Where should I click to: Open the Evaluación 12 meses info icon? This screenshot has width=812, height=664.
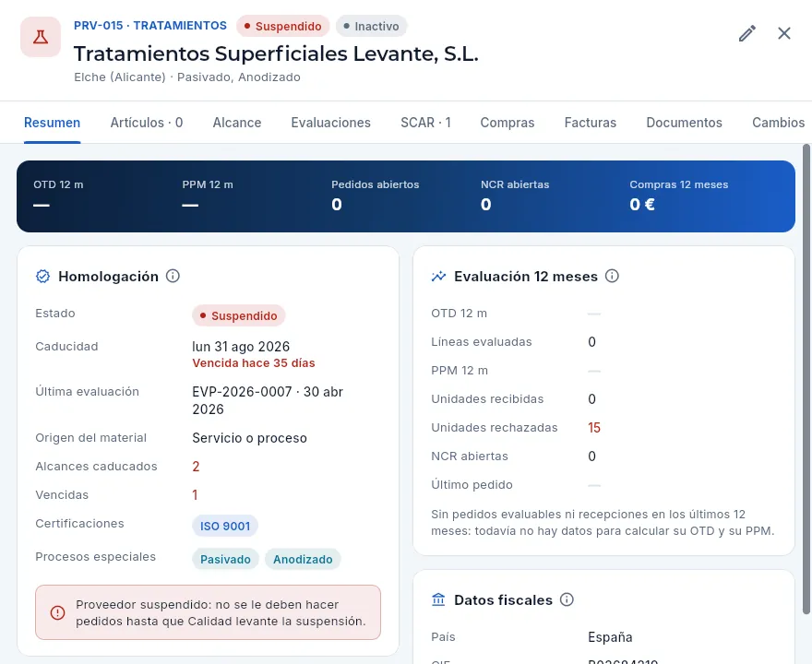[x=612, y=276]
